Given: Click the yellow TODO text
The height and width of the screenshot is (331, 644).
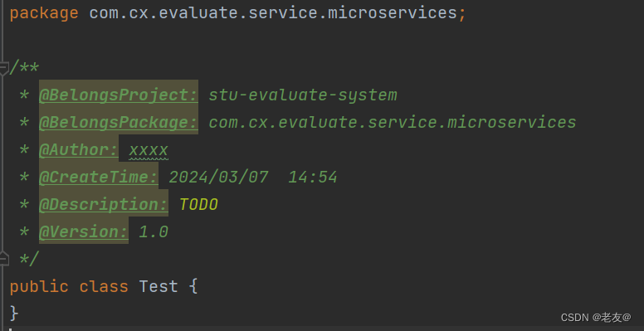Looking at the screenshot, I should coord(199,205).
